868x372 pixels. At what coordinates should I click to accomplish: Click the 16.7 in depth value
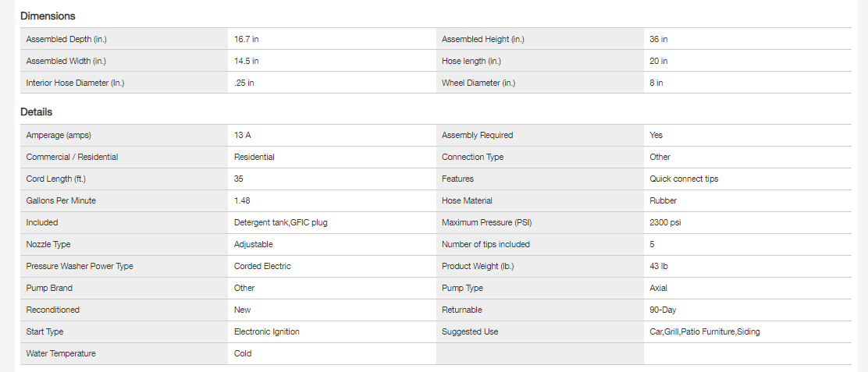click(x=247, y=39)
